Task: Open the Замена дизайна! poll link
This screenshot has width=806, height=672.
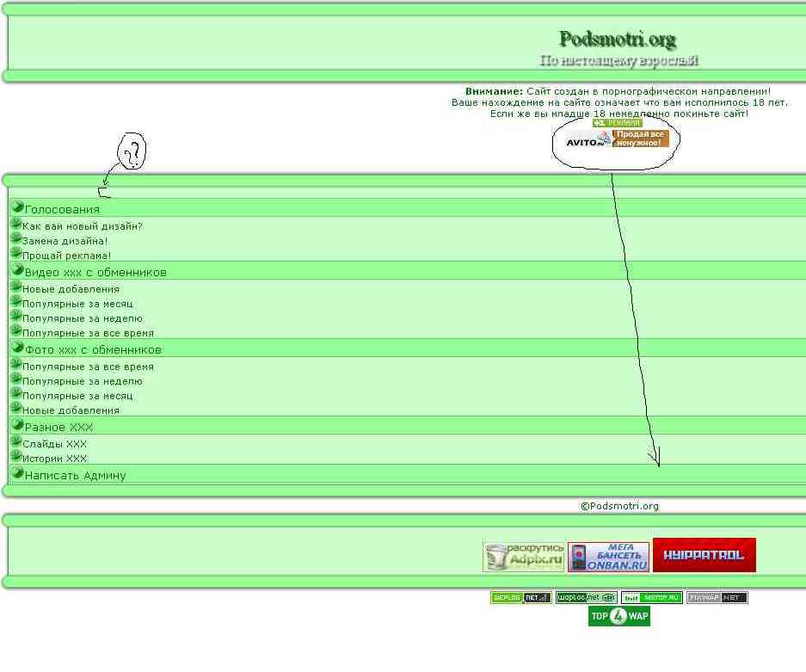Action: point(65,241)
